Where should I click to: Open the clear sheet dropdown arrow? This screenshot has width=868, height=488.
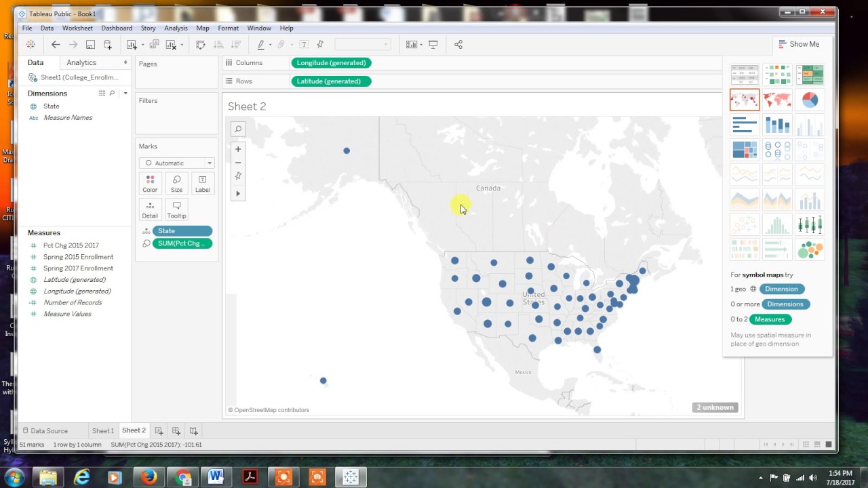182,45
